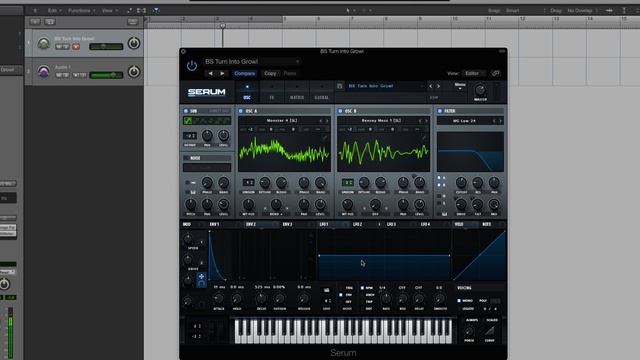Switch to the MATRIX tab in Serum
This screenshot has height=360, width=640.
tap(297, 92)
